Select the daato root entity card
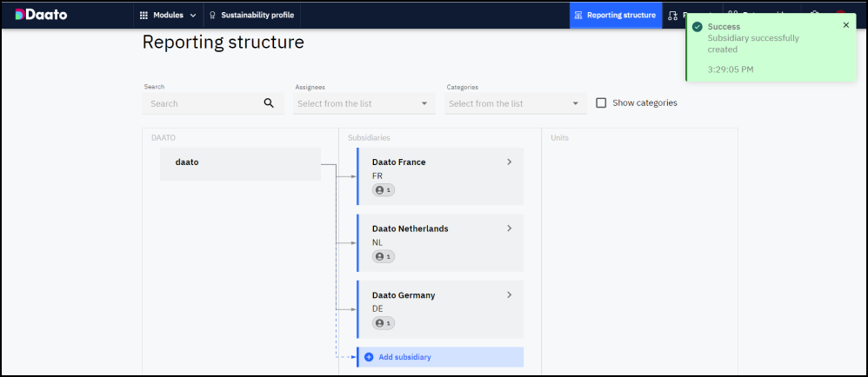The height and width of the screenshot is (377, 868). click(240, 163)
